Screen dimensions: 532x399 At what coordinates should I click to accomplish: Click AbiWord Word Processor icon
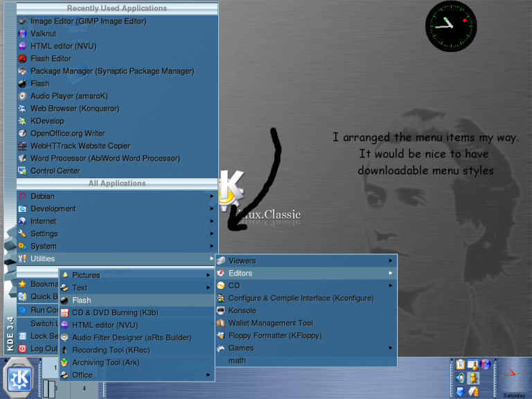22,159
